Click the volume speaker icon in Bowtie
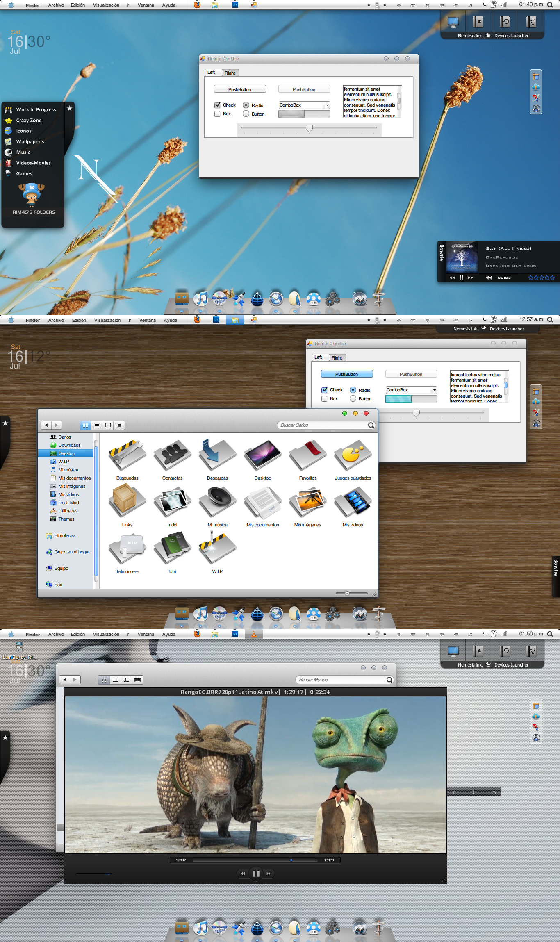The height and width of the screenshot is (942, 560). [x=489, y=278]
